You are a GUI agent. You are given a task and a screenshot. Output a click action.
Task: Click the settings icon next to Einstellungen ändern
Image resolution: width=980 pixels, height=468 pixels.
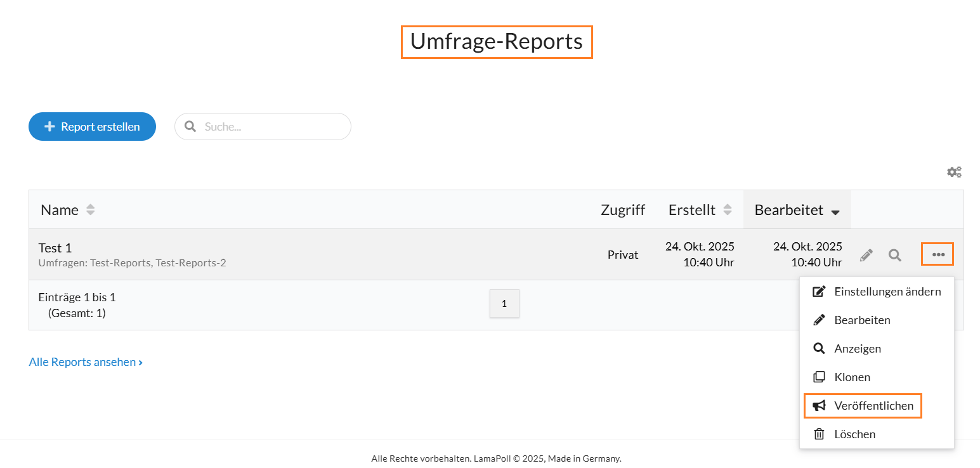pos(819,291)
